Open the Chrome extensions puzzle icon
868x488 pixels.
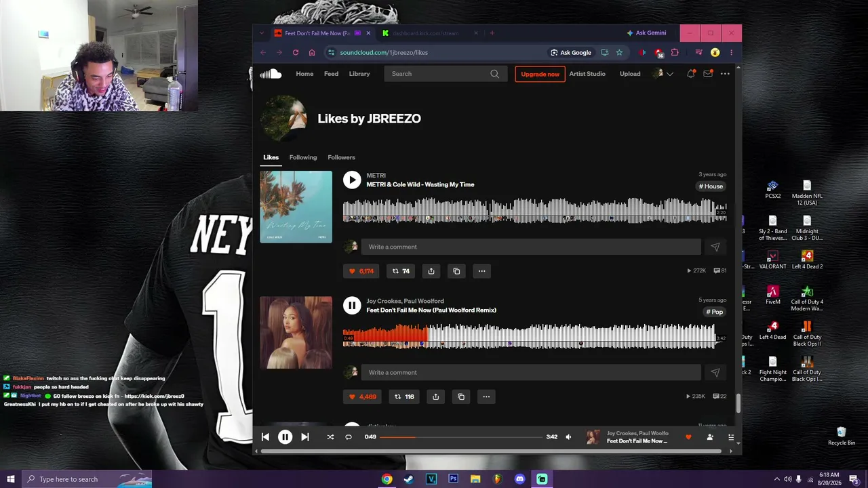tap(675, 52)
